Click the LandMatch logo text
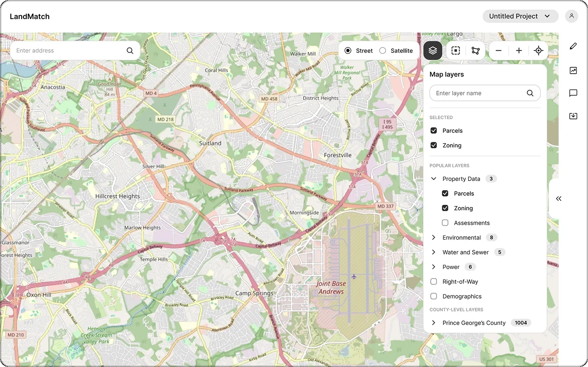Viewport: 588px width, 367px height. 30,16
